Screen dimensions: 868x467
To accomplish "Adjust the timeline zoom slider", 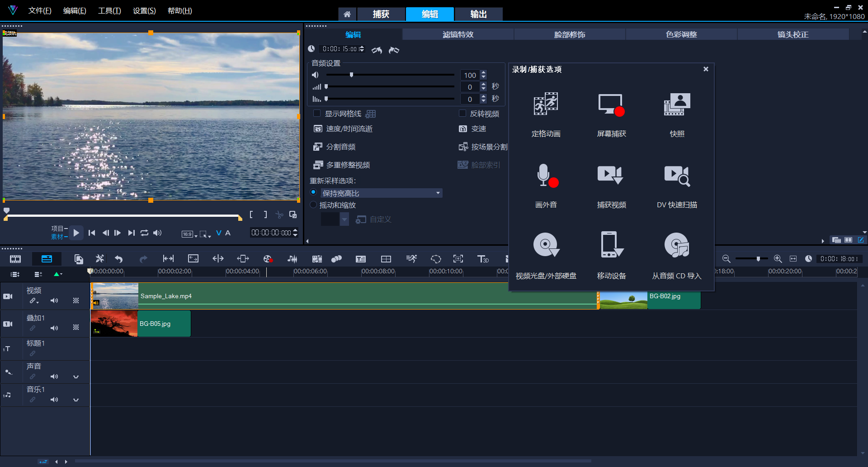I will 758,258.
